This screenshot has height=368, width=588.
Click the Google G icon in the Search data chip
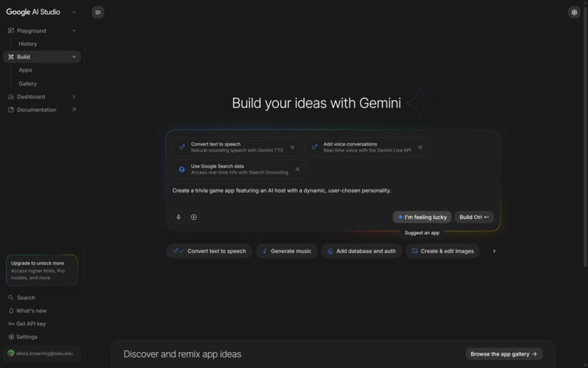click(182, 169)
